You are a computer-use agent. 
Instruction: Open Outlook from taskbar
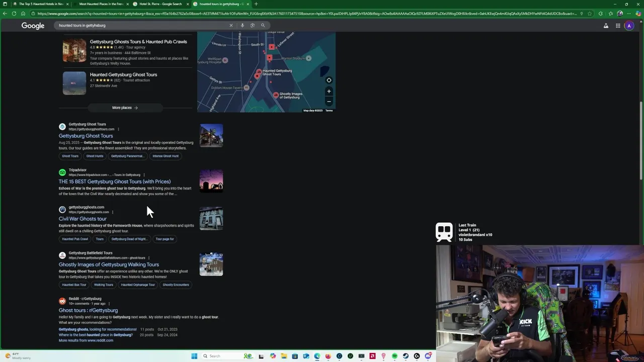coord(306,356)
